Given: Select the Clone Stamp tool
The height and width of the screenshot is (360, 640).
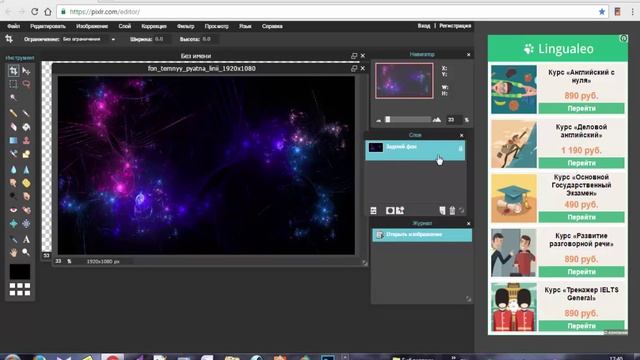Looking at the screenshot, I should [x=26, y=140].
